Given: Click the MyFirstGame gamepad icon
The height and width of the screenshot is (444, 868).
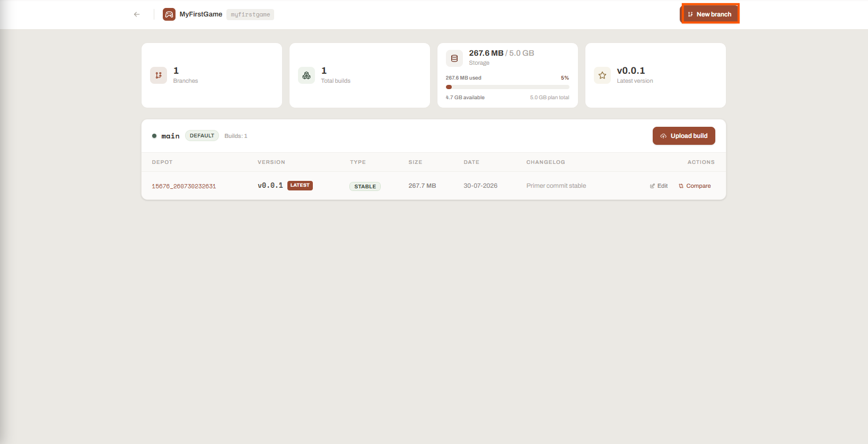Looking at the screenshot, I should tap(169, 14).
